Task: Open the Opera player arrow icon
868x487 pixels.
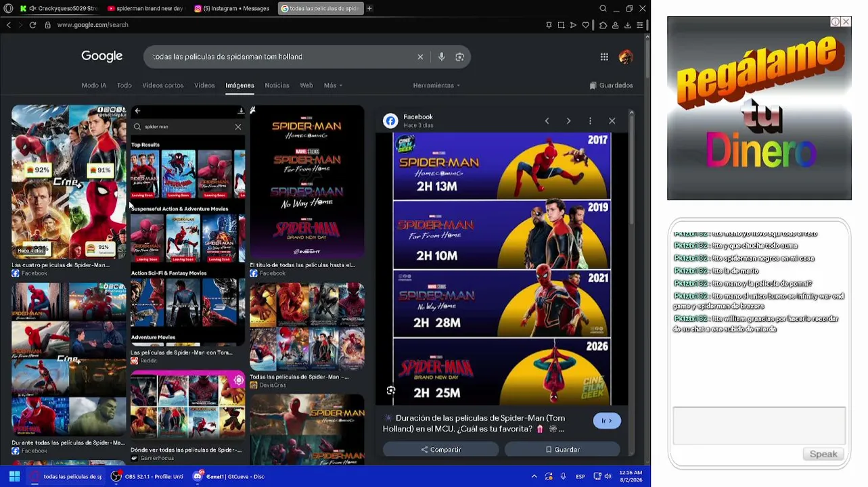Action: (x=573, y=25)
